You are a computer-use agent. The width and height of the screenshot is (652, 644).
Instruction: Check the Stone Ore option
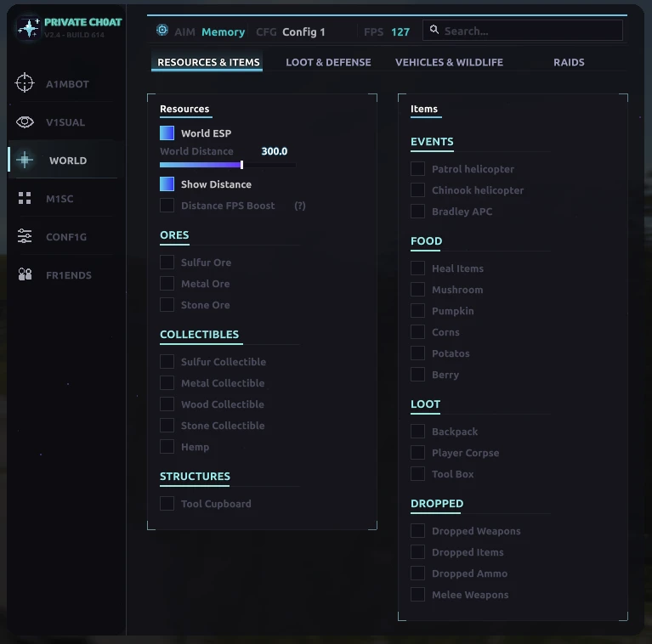click(x=167, y=304)
